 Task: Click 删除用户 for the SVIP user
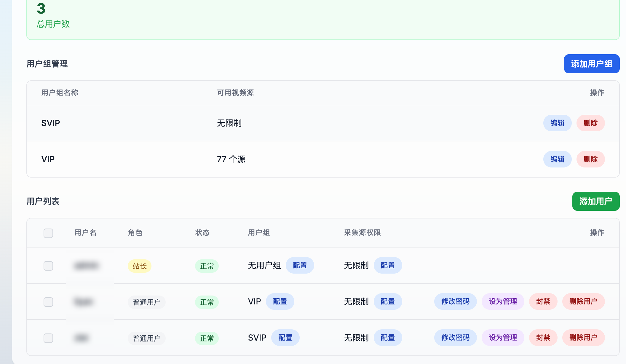[583, 338]
